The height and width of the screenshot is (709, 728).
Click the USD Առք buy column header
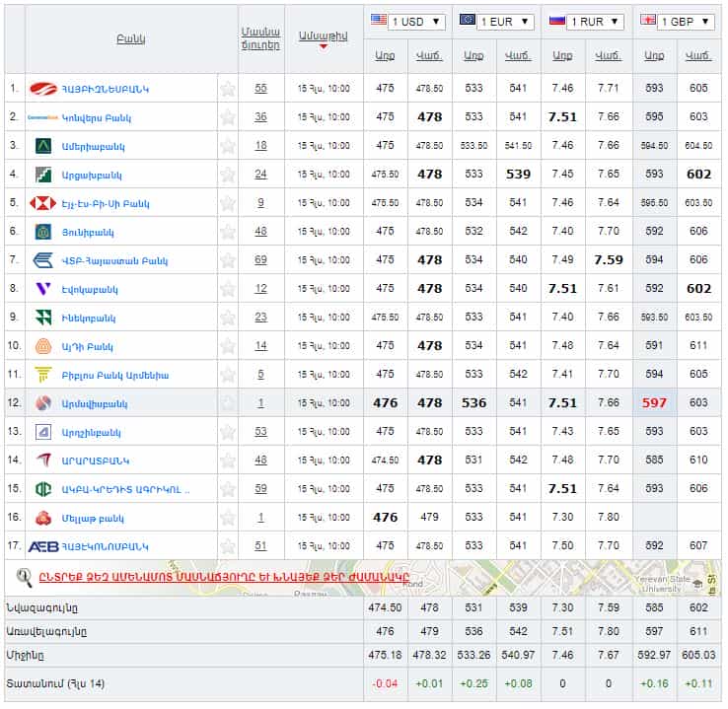point(385,55)
